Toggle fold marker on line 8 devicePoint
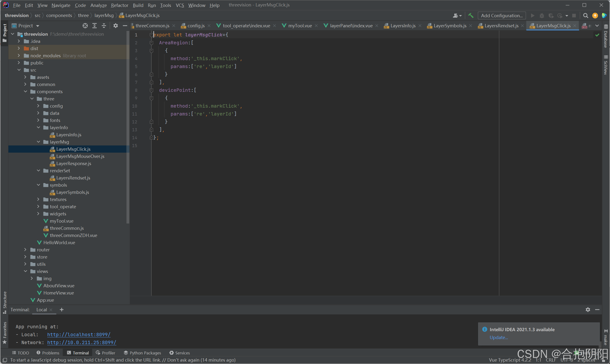Image resolution: width=610 pixels, height=364 pixels. [x=151, y=90]
